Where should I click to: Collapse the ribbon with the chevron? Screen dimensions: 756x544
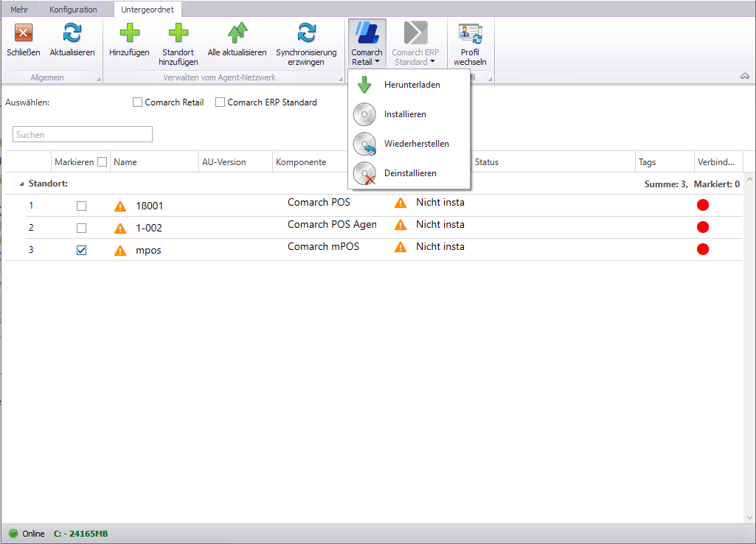coord(745,76)
